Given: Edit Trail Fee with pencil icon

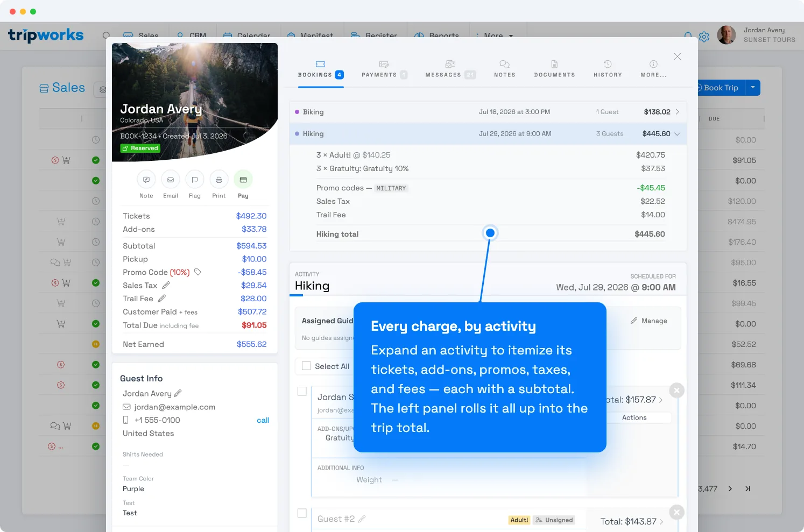Looking at the screenshot, I should point(161,299).
